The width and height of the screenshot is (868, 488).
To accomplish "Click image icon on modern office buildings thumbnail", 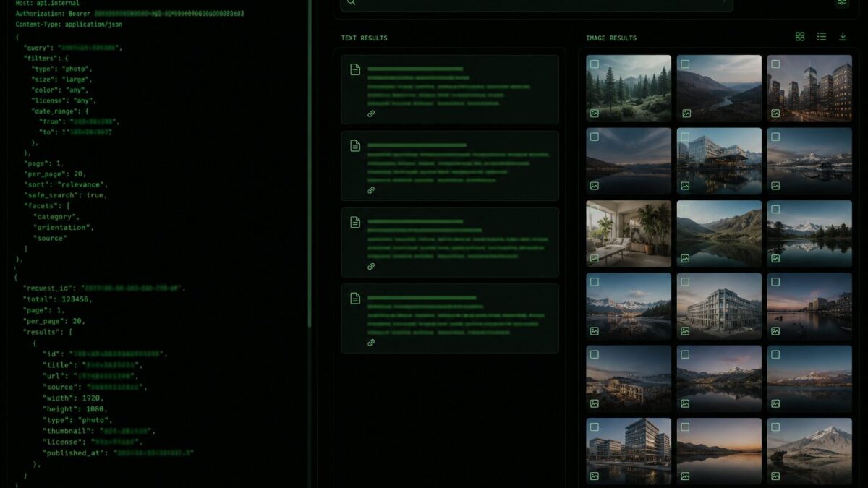I will [x=595, y=476].
